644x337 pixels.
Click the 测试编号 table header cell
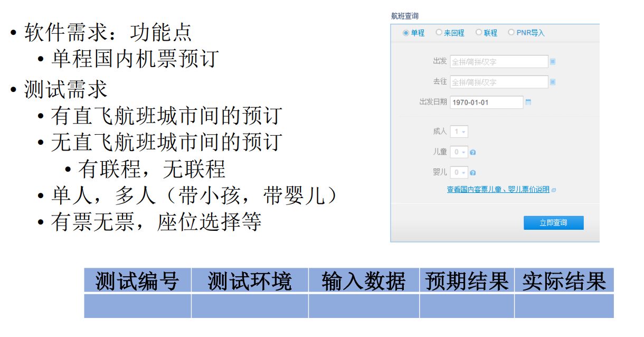(137, 280)
